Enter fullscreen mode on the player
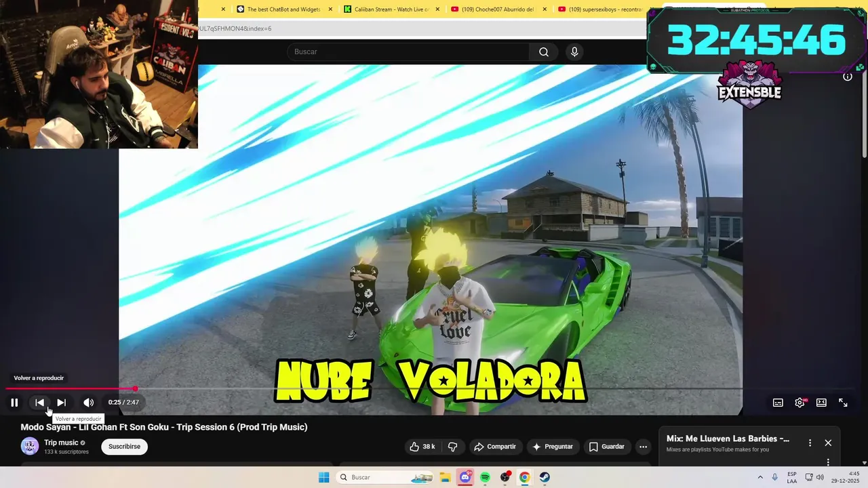 pyautogui.click(x=843, y=403)
